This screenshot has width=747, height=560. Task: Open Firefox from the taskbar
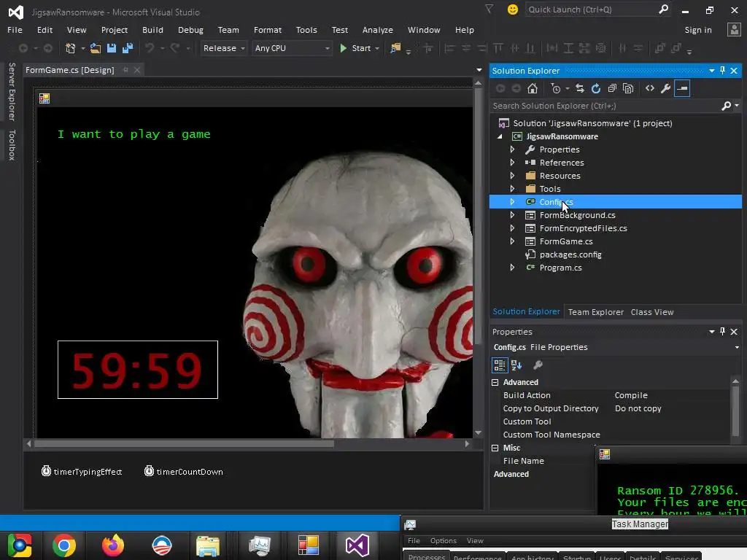coord(112,545)
